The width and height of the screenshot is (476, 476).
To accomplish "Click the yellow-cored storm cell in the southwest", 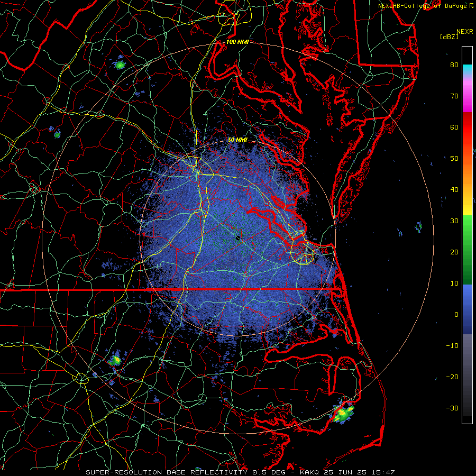I will click(x=116, y=360).
